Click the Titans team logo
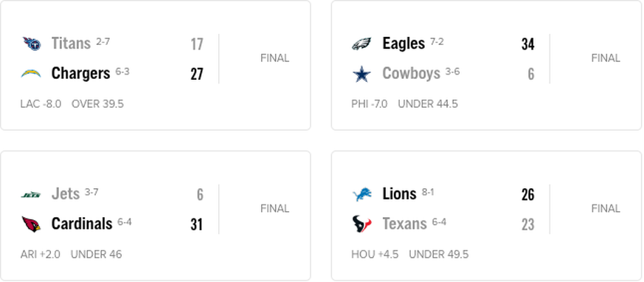The height and width of the screenshot is (282, 644). click(32, 44)
